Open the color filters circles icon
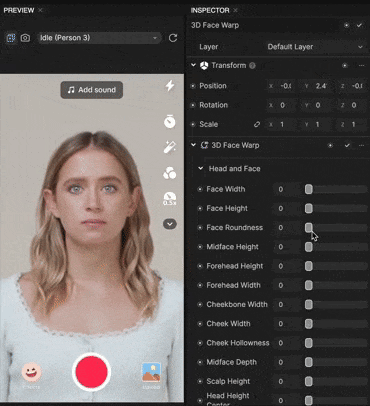Image resolution: width=370 pixels, height=406 pixels. coord(170,173)
